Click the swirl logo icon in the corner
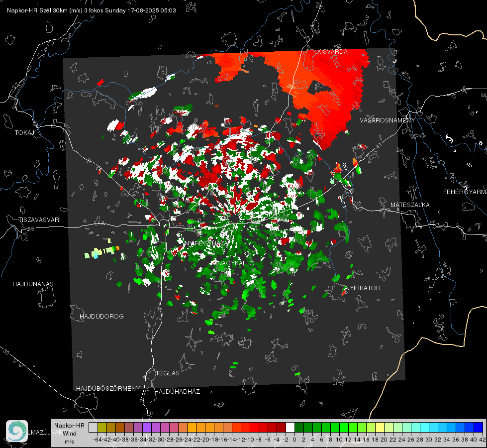487x448 pixels. pos(17,431)
